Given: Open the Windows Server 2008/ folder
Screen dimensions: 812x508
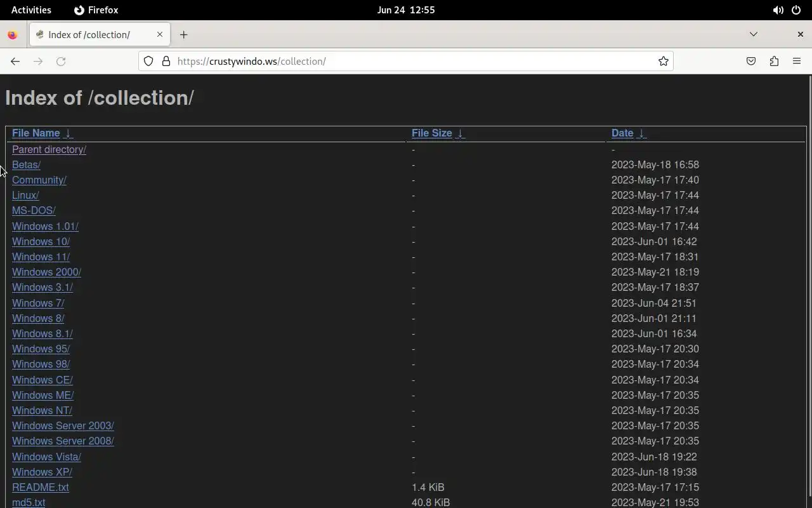Looking at the screenshot, I should (63, 441).
